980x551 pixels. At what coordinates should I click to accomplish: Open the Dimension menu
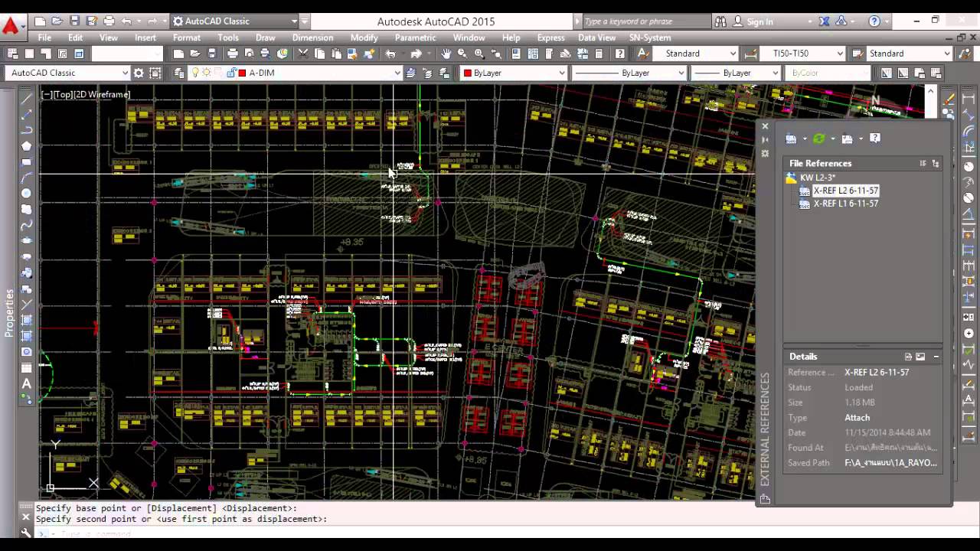pyautogui.click(x=312, y=37)
